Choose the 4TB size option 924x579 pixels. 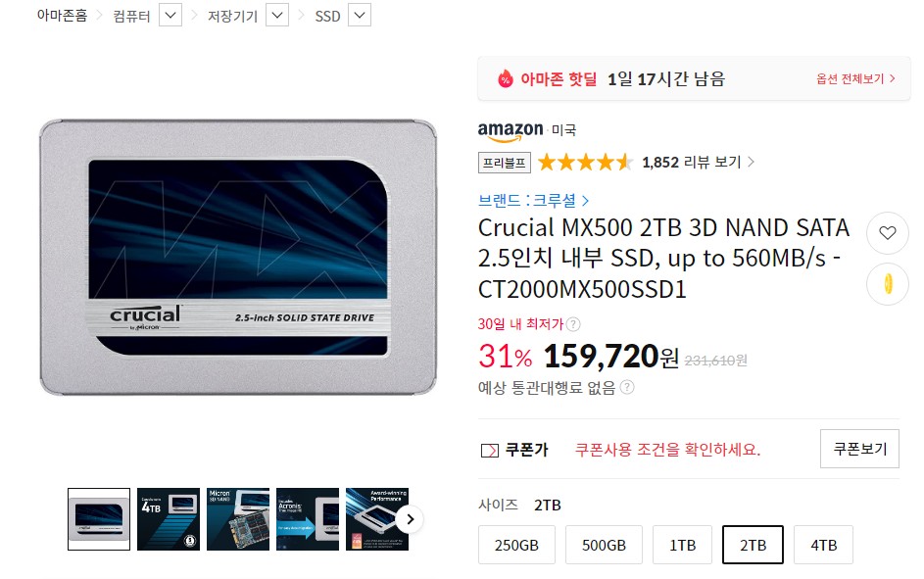click(x=823, y=545)
